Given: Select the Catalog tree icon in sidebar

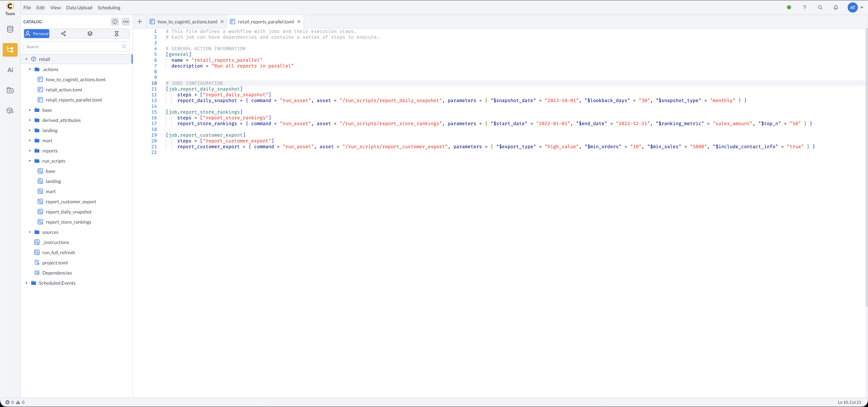Looking at the screenshot, I should 10,50.
